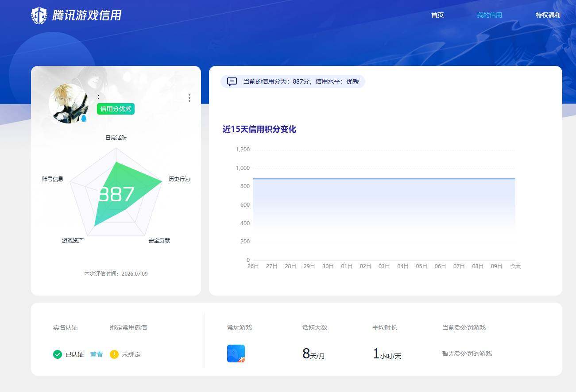Click the green verified checkmark icon
This screenshot has height=392, width=576.
(x=58, y=354)
